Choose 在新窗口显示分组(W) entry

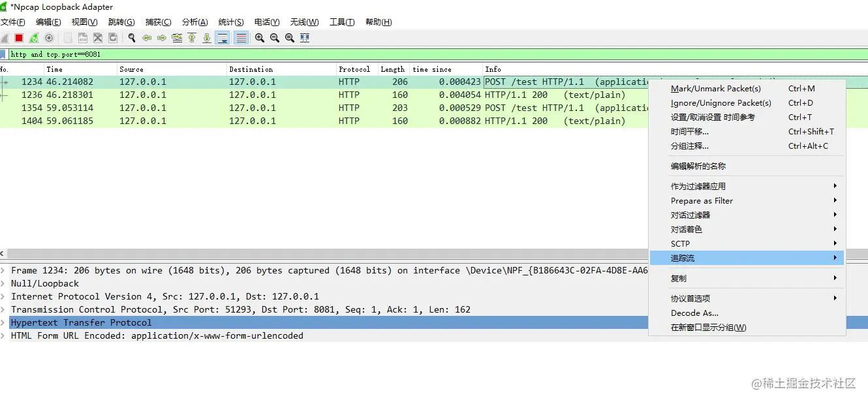(747, 328)
